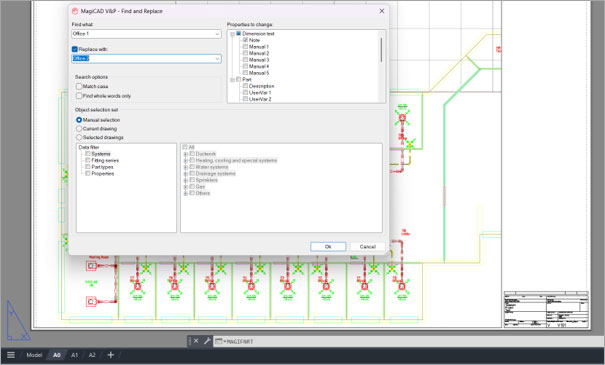Check Find whole words only

tap(79, 96)
